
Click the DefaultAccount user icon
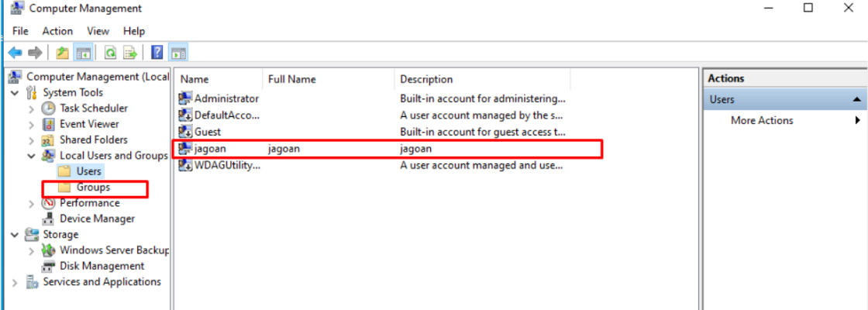coord(185,115)
